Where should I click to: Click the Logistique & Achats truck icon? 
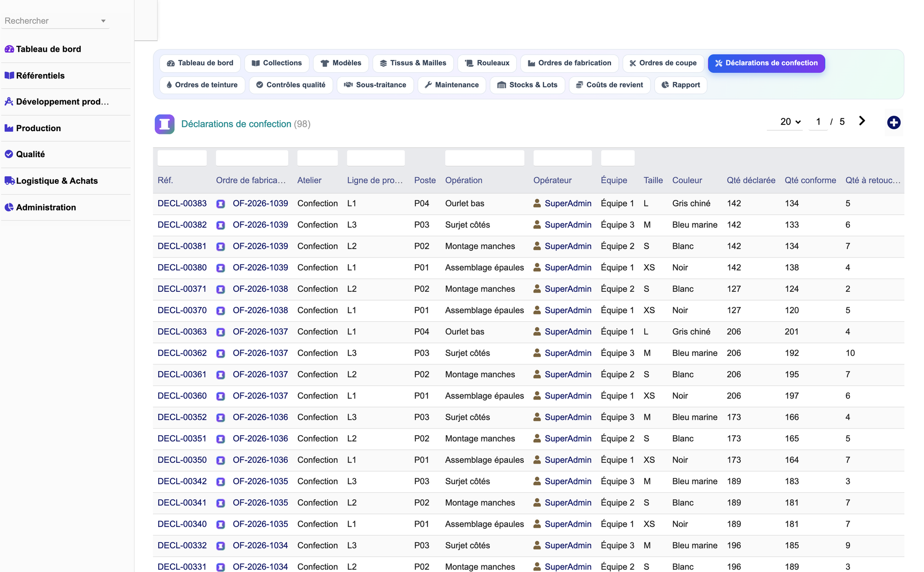coord(9,181)
